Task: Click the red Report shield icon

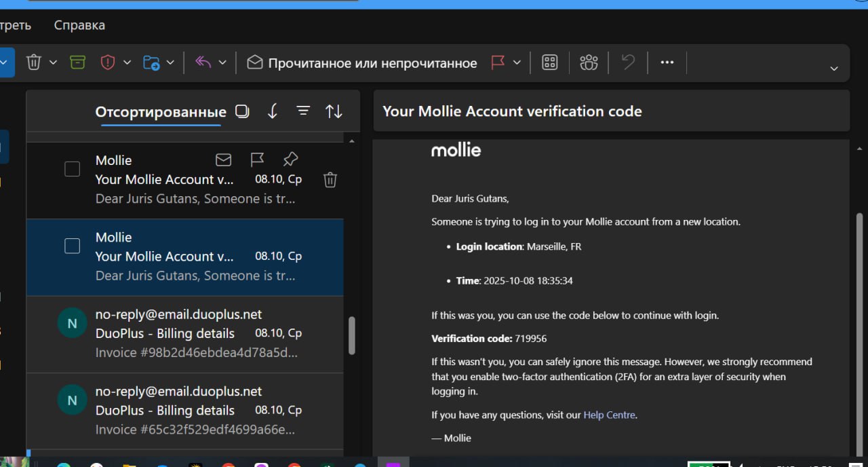Action: 107,62
